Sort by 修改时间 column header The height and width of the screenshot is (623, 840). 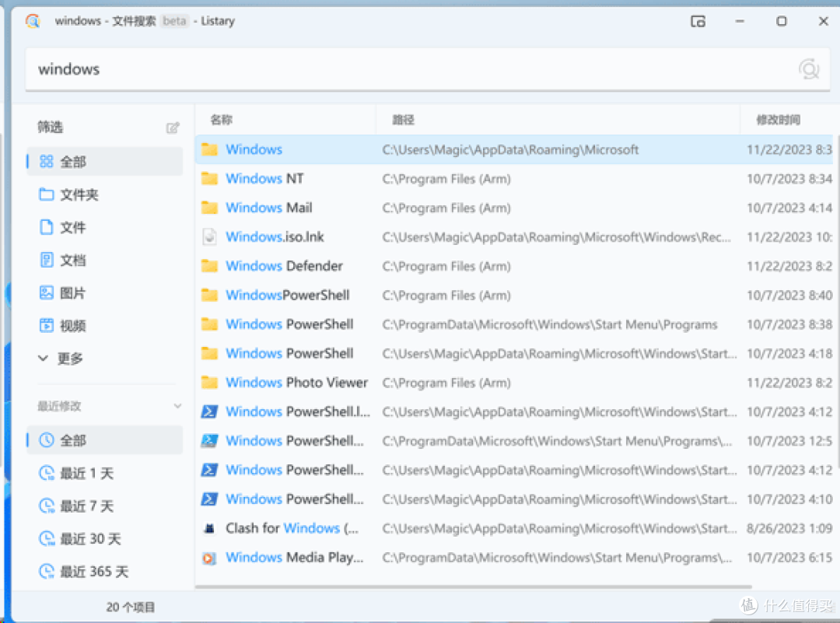[x=778, y=120]
